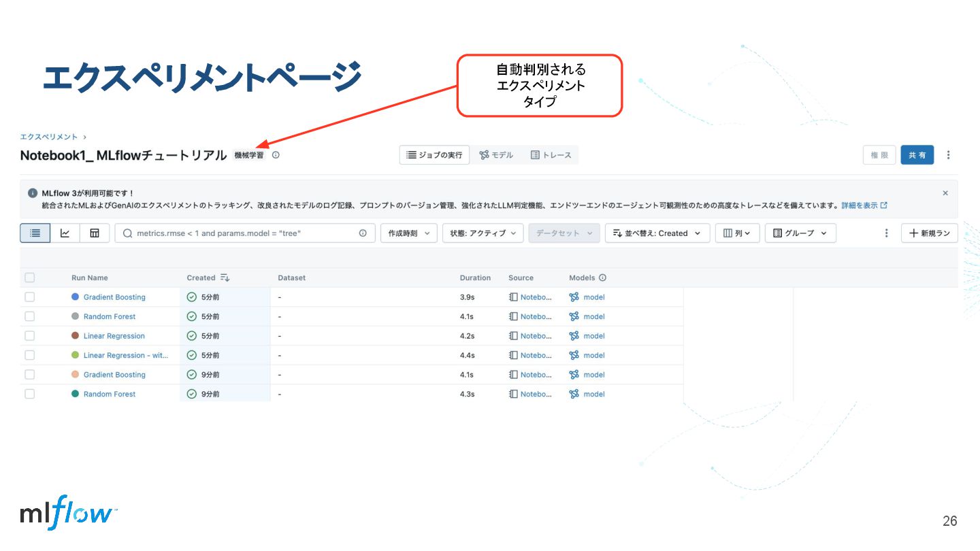The image size is (980, 551).
Task: Select the ジョブの実行 tab
Action: point(434,155)
